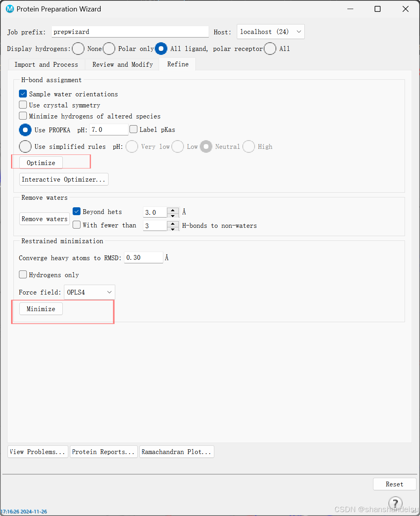This screenshot has width=420, height=516.
Task: Set display hydrogens to Polar only
Action: [x=109, y=49]
